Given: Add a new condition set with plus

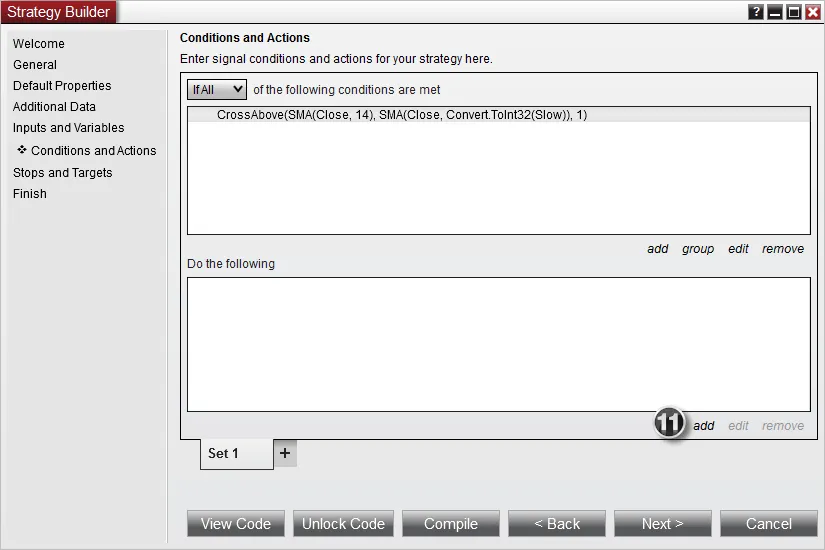Looking at the screenshot, I should [x=285, y=453].
